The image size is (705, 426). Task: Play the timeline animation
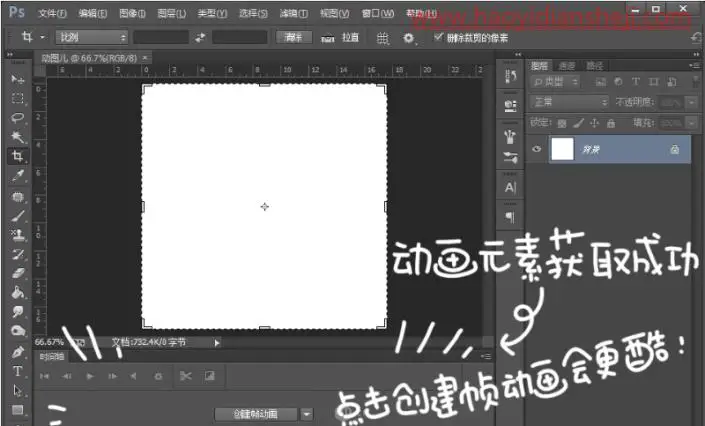click(90, 376)
